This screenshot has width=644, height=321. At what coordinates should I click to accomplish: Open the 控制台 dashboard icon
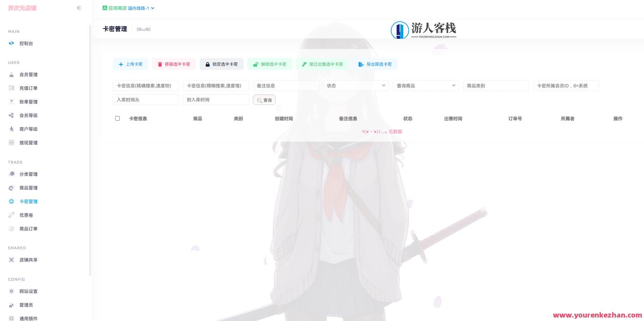[x=11, y=43]
